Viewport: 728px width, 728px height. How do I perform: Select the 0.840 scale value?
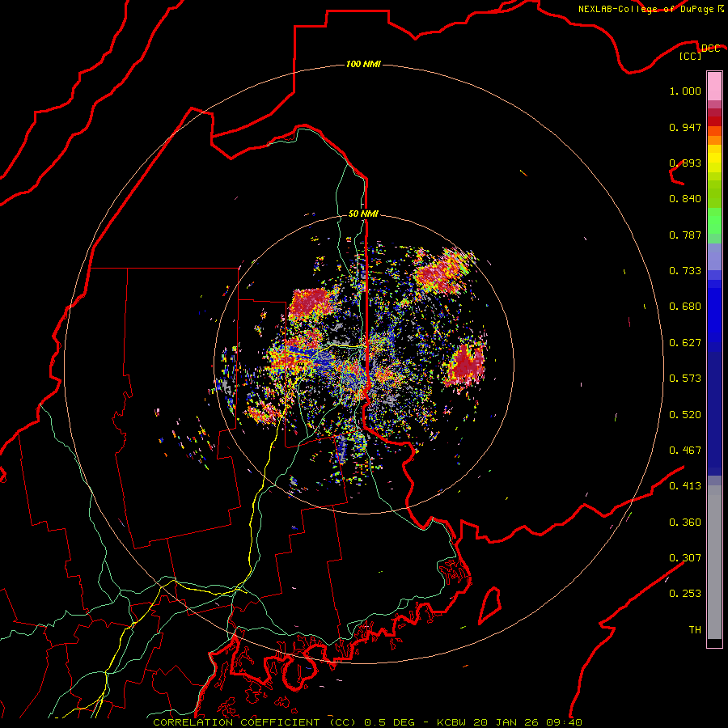click(x=685, y=199)
